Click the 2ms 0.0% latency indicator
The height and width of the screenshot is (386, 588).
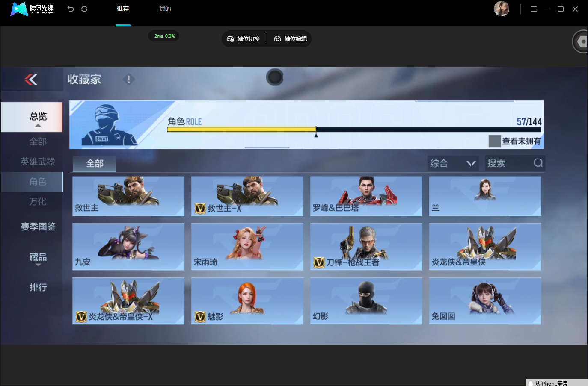click(x=164, y=36)
